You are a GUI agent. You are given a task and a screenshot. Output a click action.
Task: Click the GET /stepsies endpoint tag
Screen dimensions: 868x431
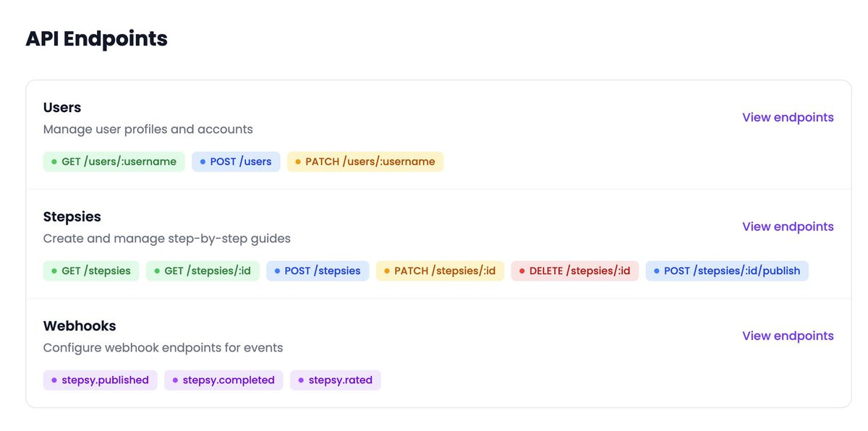pos(91,271)
